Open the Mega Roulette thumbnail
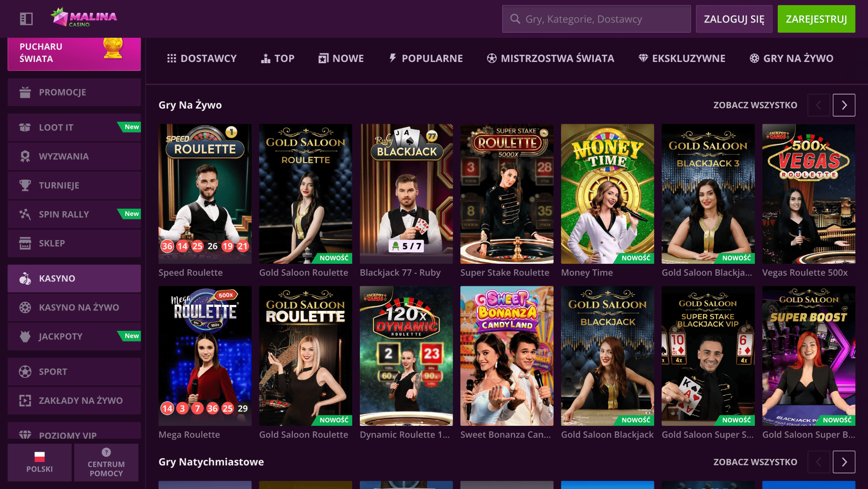The image size is (868, 489). click(x=205, y=356)
